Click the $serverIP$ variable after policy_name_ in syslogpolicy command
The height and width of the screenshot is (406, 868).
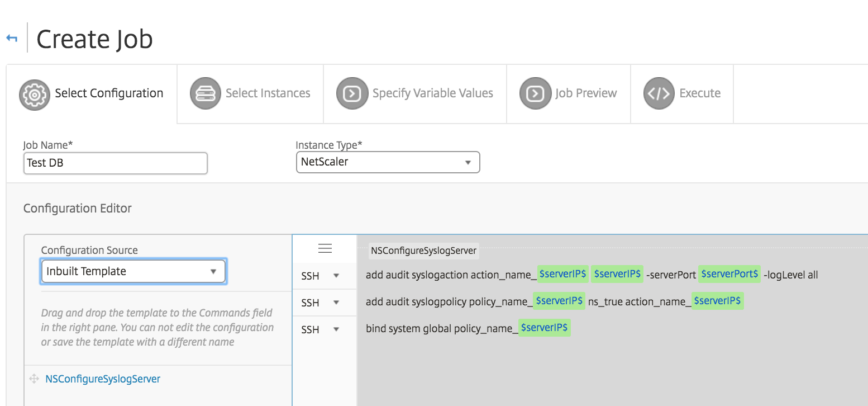[x=559, y=301]
